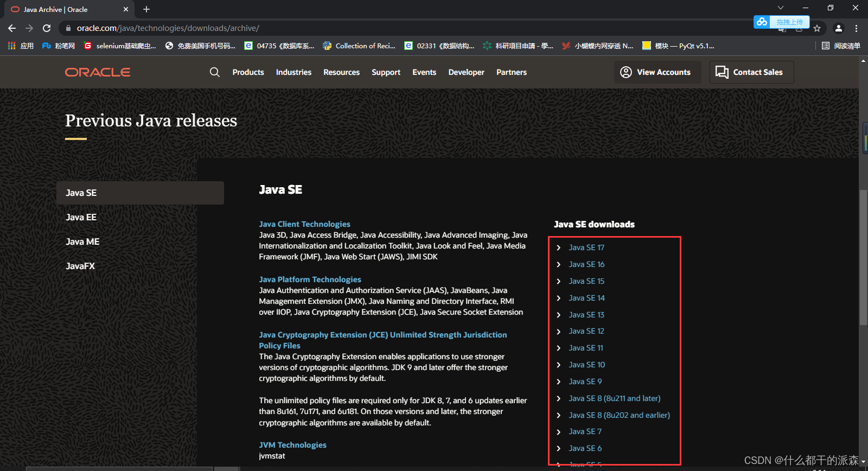Open the selenium基础爬虫 bookmark
Viewport: 868px width, 471px height.
click(x=120, y=46)
